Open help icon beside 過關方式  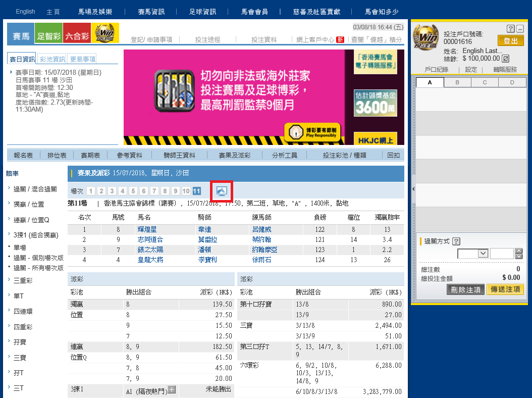(456, 241)
